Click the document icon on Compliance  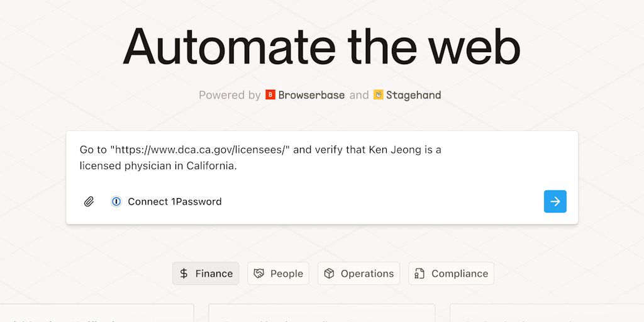(419, 274)
